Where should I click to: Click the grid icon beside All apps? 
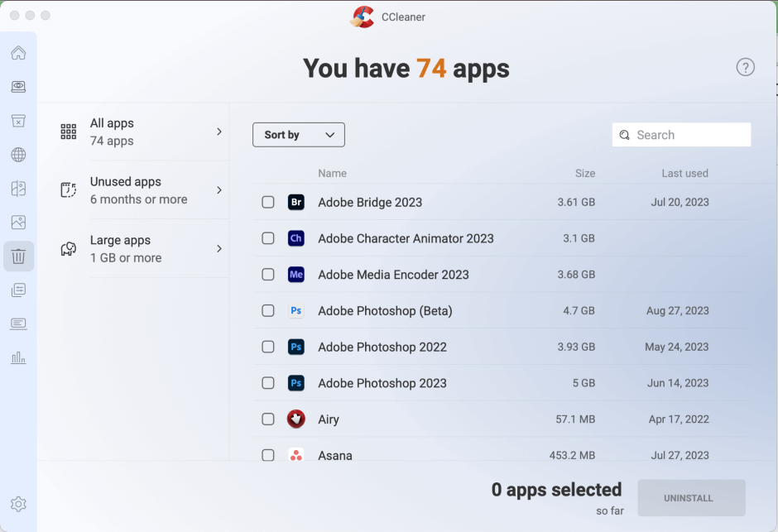click(x=69, y=132)
